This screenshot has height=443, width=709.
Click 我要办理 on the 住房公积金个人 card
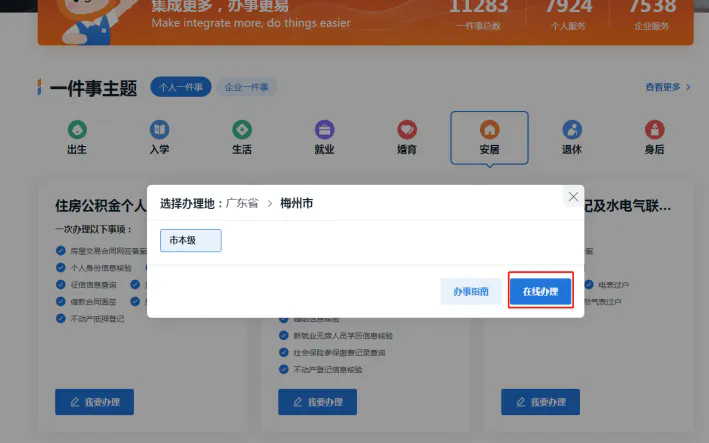95,402
